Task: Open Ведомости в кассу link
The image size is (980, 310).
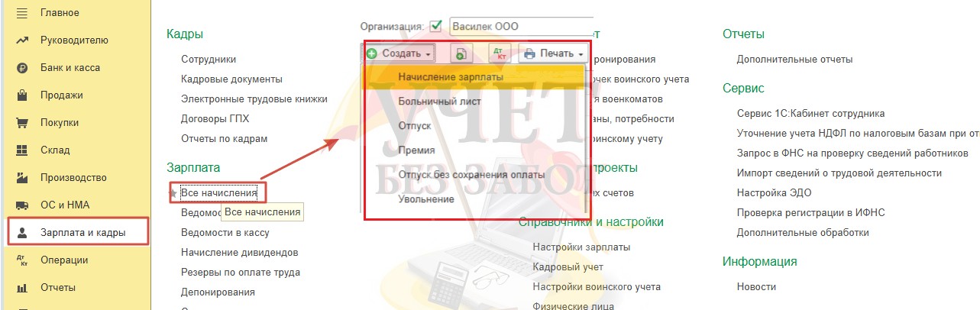Action: 225,232
